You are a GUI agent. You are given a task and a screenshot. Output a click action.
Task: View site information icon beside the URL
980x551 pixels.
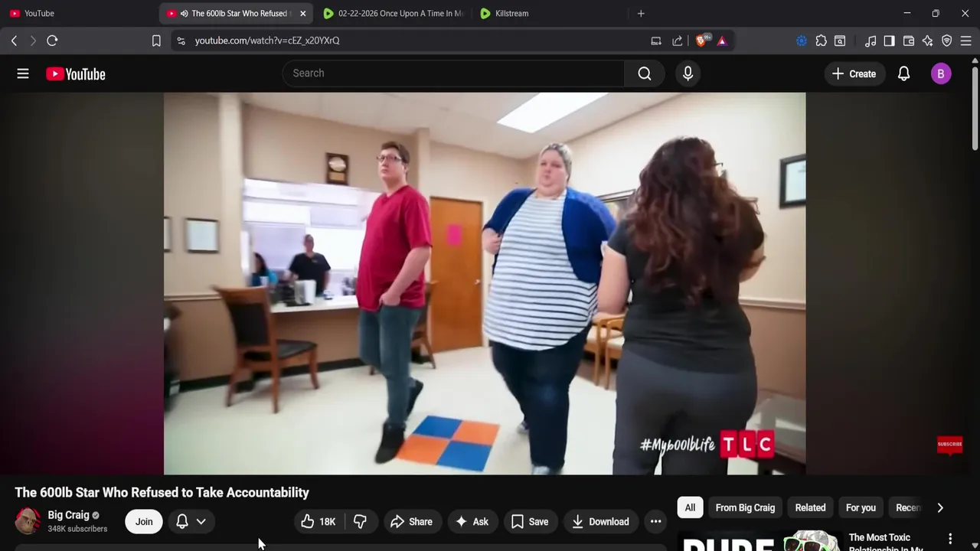pyautogui.click(x=181, y=41)
